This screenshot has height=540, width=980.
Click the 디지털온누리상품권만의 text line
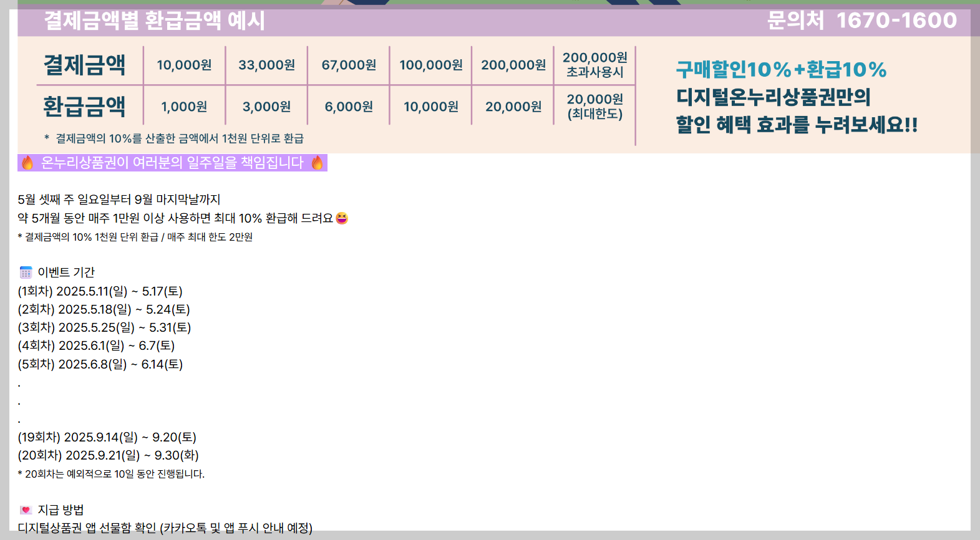(774, 97)
